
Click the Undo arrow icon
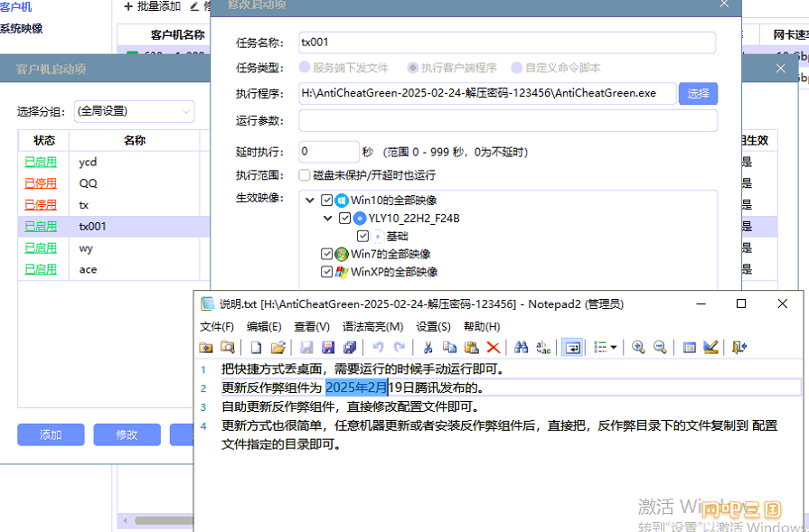[378, 347]
